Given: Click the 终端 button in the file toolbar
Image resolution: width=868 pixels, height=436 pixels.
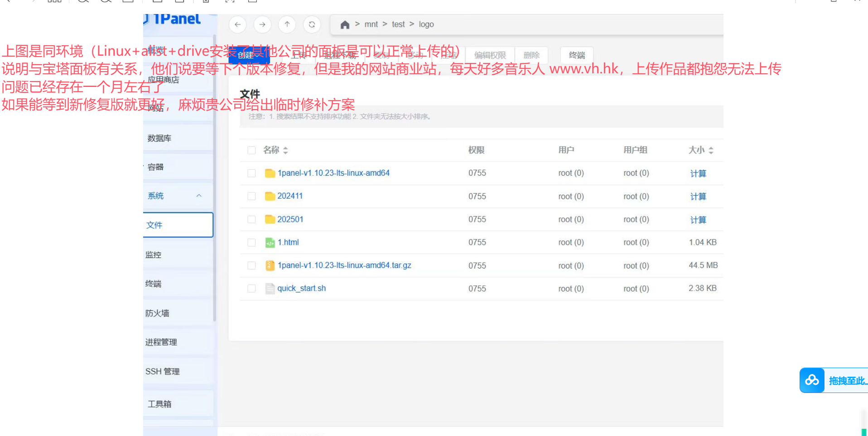Looking at the screenshot, I should click(577, 55).
